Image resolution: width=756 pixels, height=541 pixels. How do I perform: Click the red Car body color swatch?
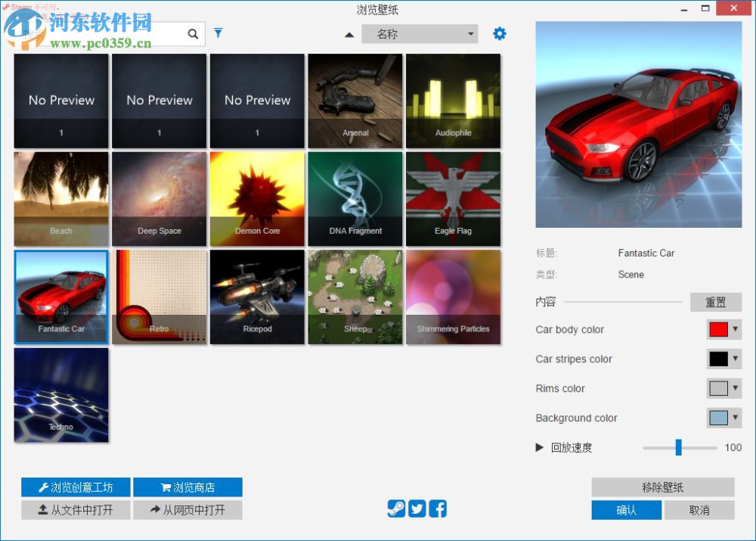coord(718,330)
